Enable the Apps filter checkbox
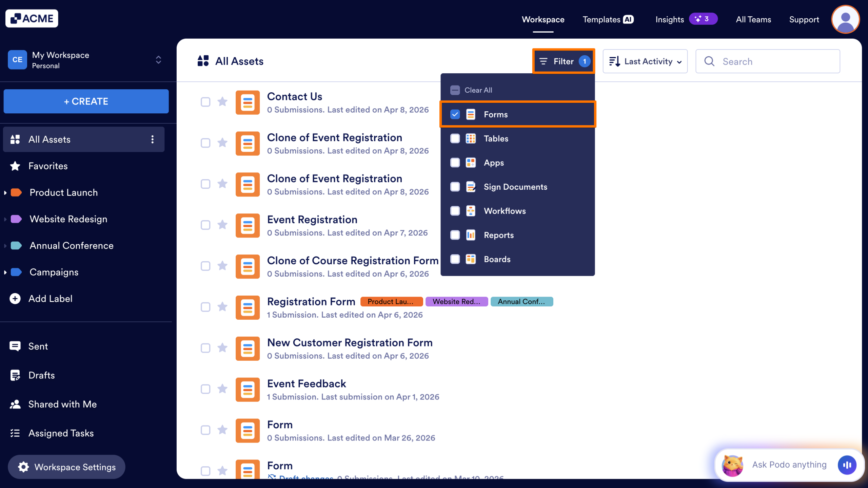Screen dimensions: 868x488 (x=455, y=163)
